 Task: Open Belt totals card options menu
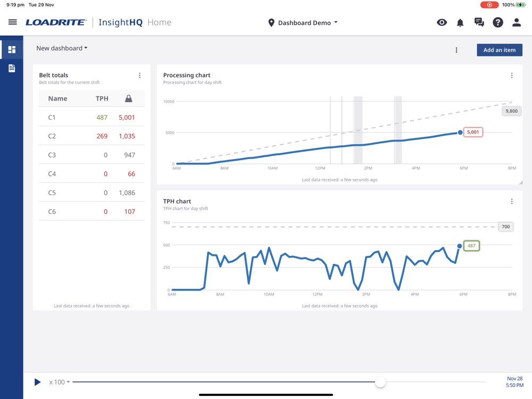click(x=139, y=76)
